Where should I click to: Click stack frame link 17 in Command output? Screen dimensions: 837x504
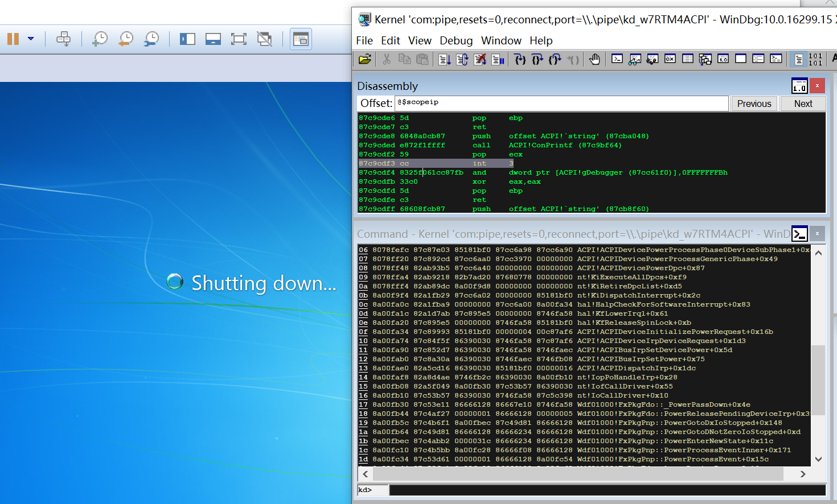(x=363, y=404)
